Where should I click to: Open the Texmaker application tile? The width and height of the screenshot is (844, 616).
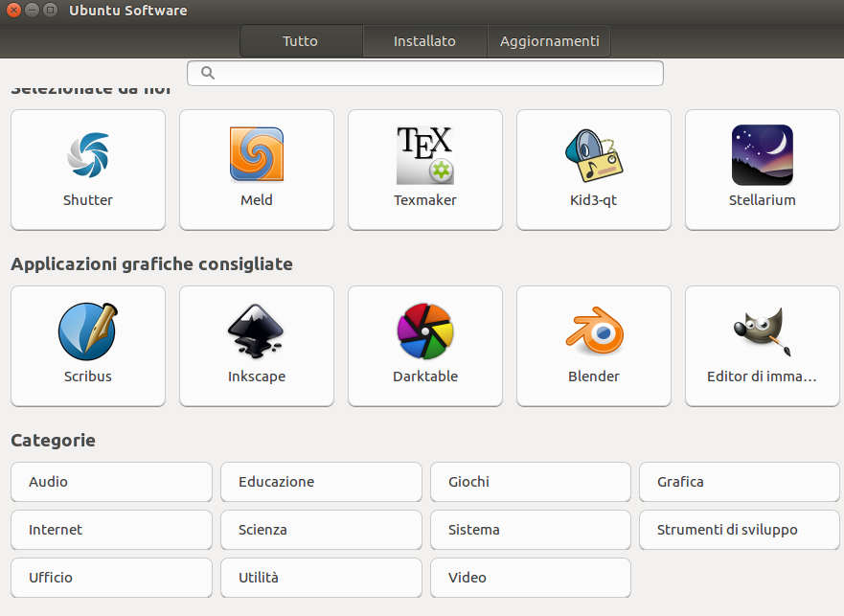(425, 156)
